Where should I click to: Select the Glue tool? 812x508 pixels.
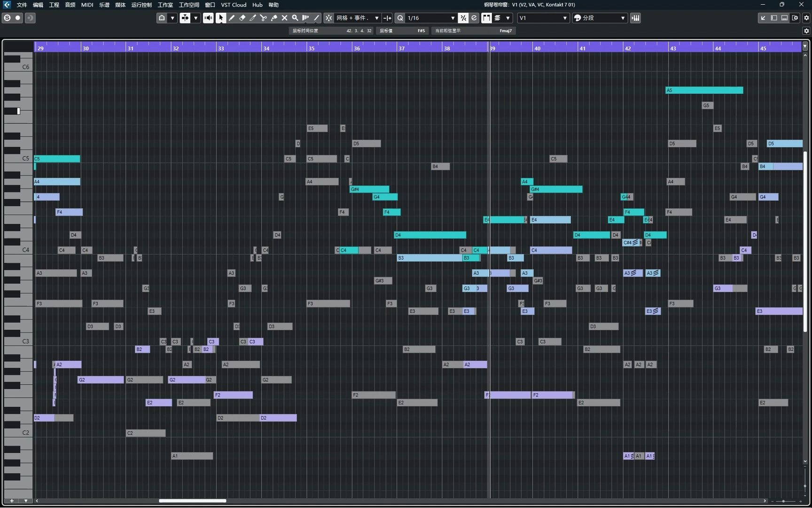pyautogui.click(x=274, y=18)
